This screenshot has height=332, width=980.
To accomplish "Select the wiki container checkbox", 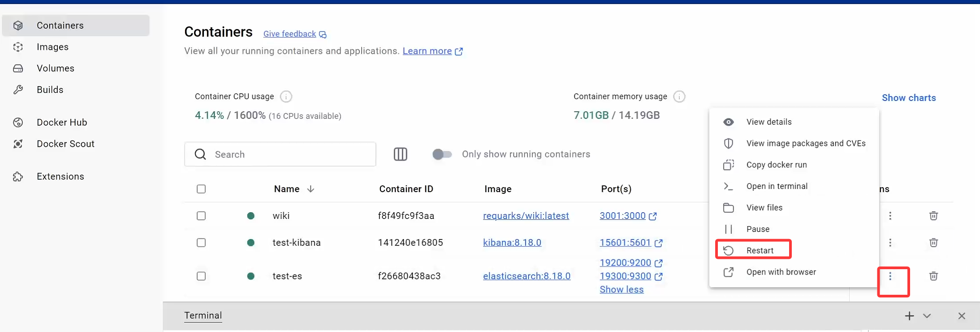I will [201, 216].
